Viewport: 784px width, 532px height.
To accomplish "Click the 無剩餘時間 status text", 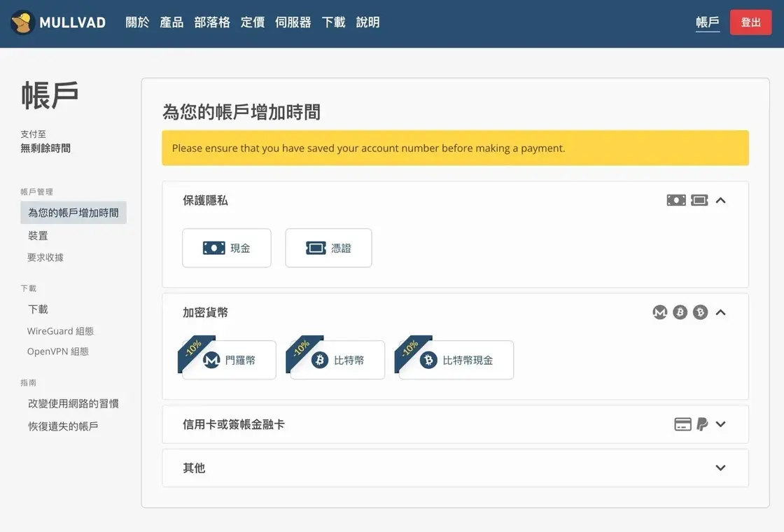I will point(45,148).
